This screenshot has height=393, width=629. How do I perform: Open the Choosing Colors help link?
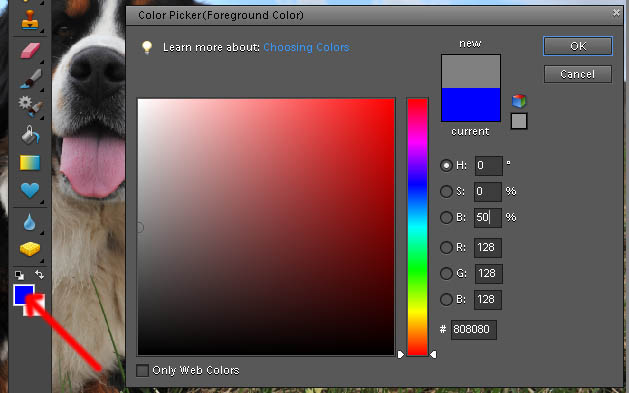(306, 47)
